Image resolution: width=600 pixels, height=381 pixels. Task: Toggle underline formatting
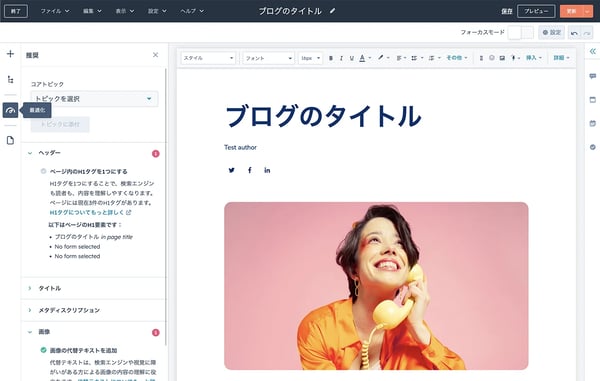tap(351, 58)
